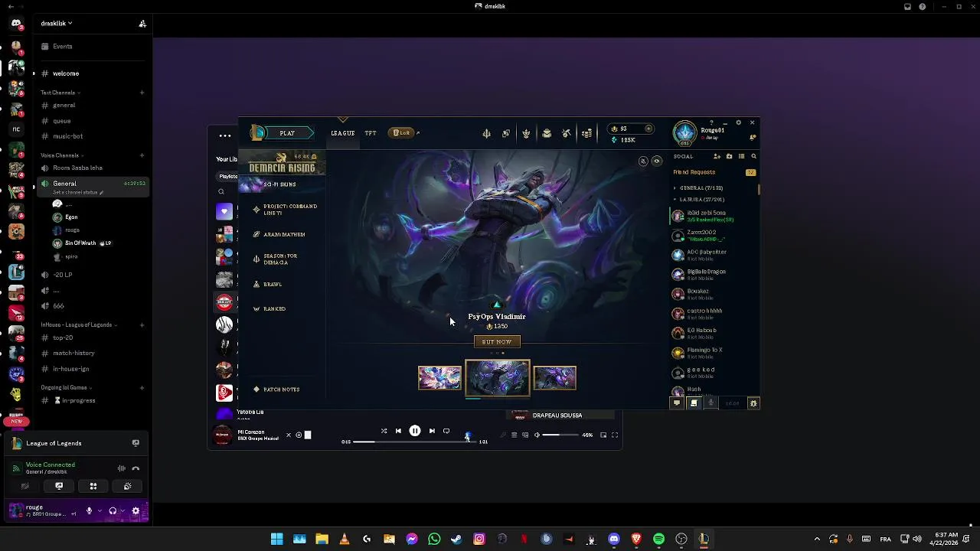
Task: Open the Discord soundboard
Action: pyautogui.click(x=127, y=486)
